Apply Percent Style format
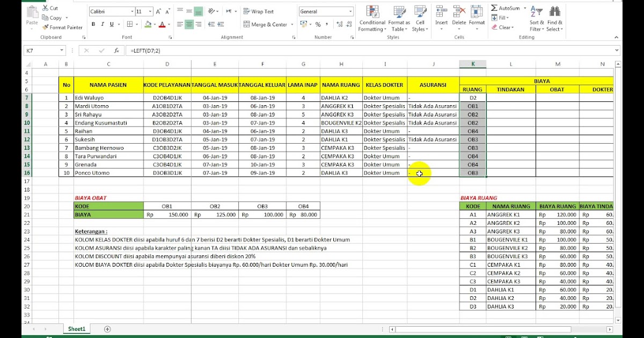This screenshot has height=338, width=644. (318, 24)
